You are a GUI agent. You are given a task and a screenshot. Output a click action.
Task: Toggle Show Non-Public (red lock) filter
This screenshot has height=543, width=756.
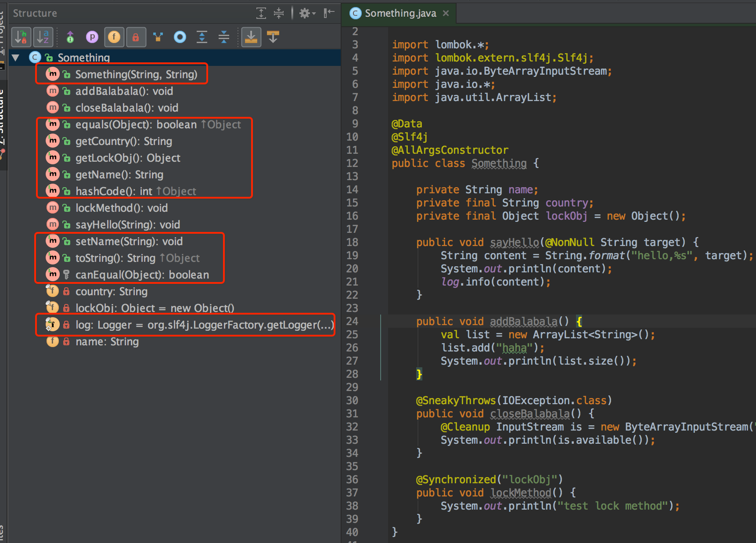pos(136,37)
